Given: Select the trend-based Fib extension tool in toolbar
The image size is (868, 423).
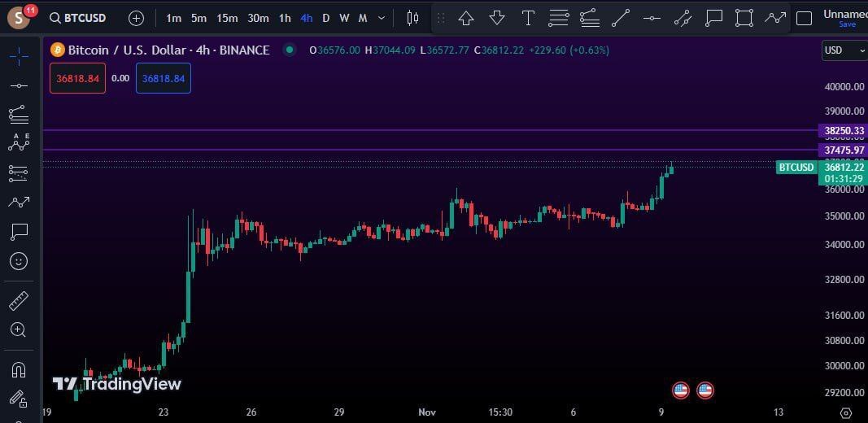Looking at the screenshot, I should click(590, 18).
